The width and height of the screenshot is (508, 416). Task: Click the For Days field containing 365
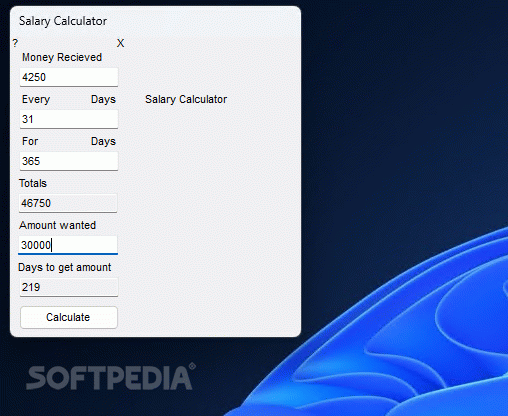pyautogui.click(x=69, y=161)
